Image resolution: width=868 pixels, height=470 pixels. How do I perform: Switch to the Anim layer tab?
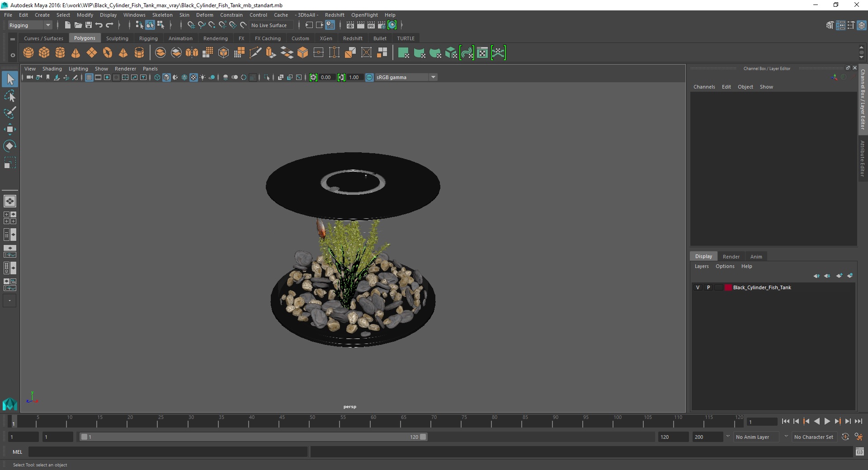tap(756, 256)
